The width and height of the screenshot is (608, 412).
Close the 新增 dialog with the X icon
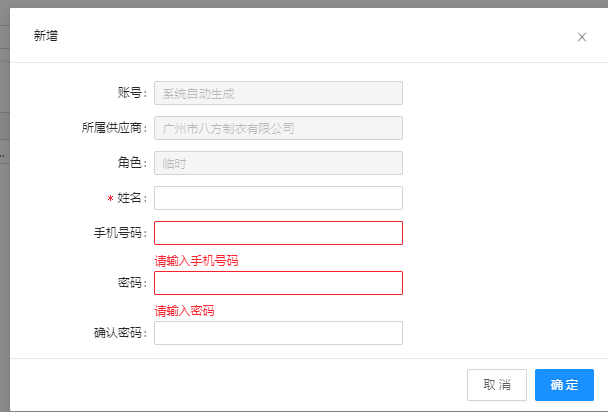pos(582,37)
